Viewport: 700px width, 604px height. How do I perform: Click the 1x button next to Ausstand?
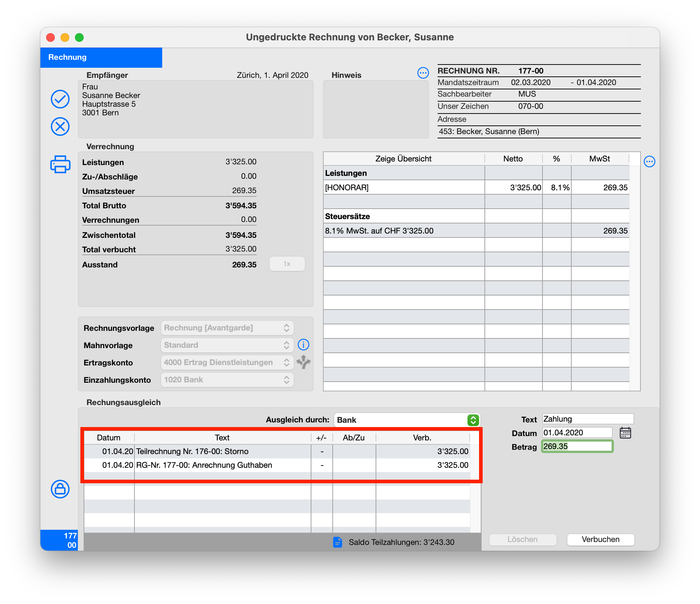click(x=287, y=264)
